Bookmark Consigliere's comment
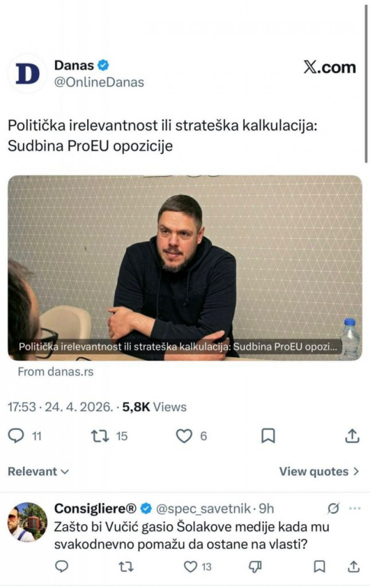 coord(319,567)
